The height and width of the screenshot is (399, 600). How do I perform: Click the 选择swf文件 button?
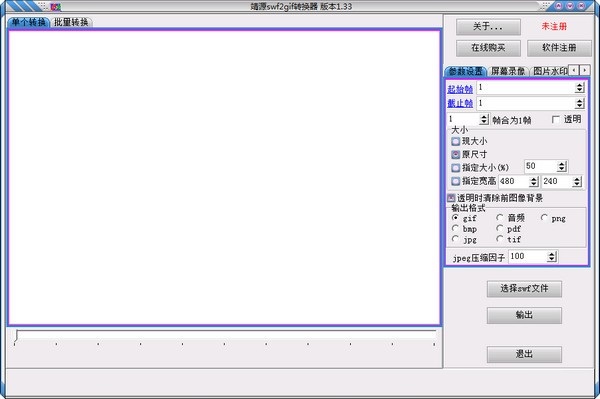(524, 289)
